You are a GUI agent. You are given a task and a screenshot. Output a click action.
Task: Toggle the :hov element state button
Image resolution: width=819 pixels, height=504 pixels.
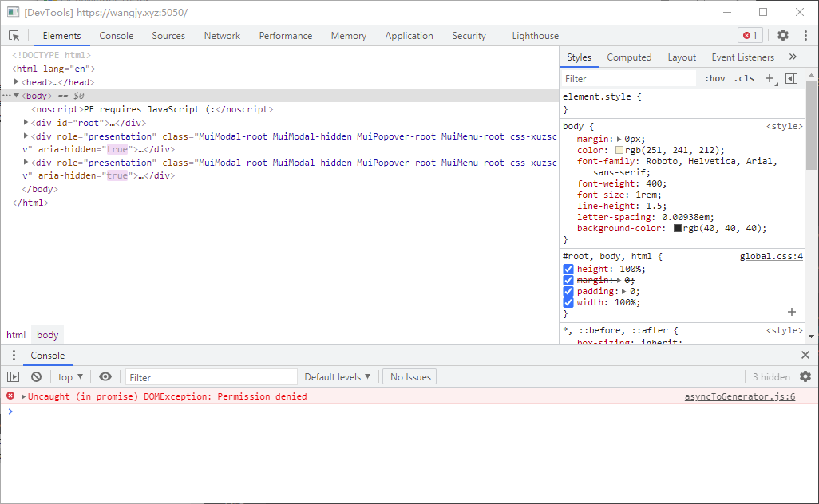pyautogui.click(x=714, y=78)
